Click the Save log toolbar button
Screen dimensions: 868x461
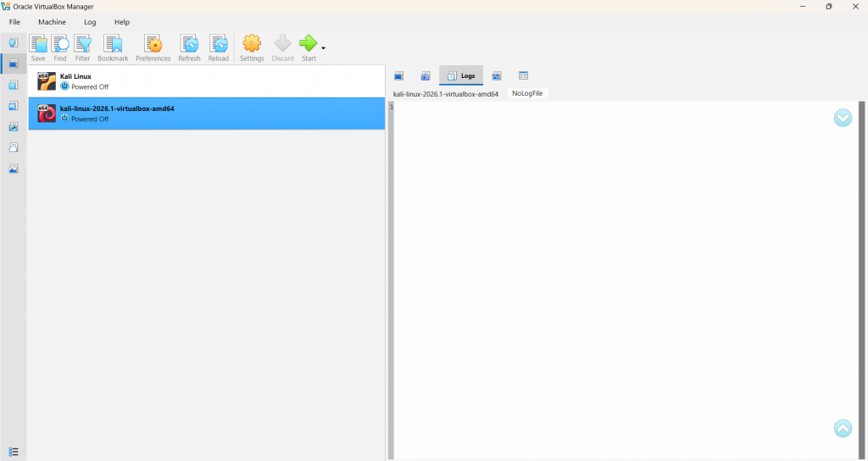point(38,48)
